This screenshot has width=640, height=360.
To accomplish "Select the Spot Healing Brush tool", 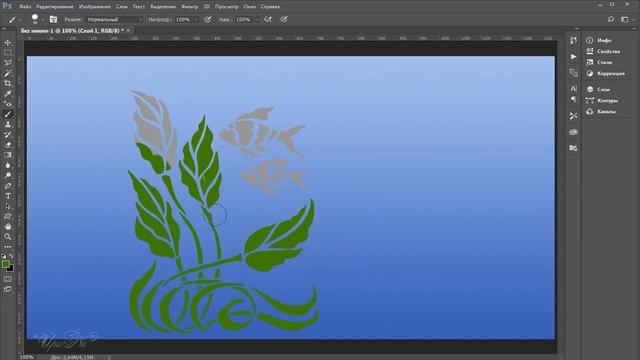I will (x=8, y=104).
